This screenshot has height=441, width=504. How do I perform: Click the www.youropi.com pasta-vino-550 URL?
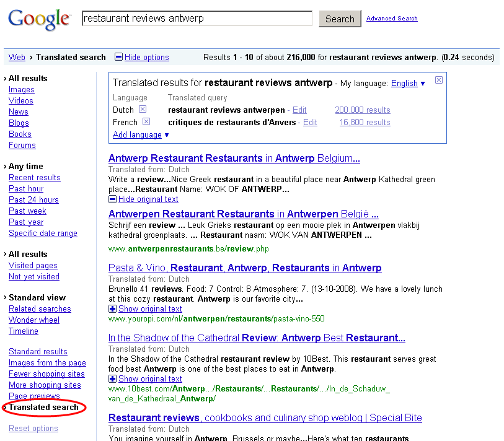[x=216, y=319]
